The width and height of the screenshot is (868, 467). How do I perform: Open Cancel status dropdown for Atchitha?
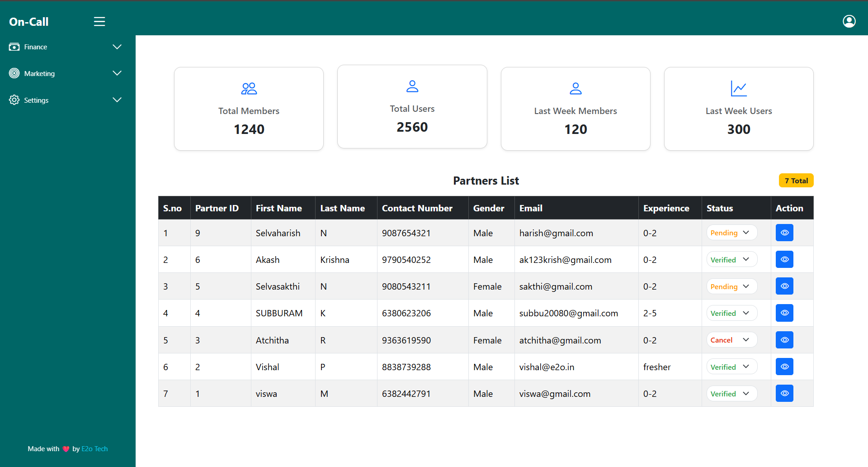pos(731,340)
